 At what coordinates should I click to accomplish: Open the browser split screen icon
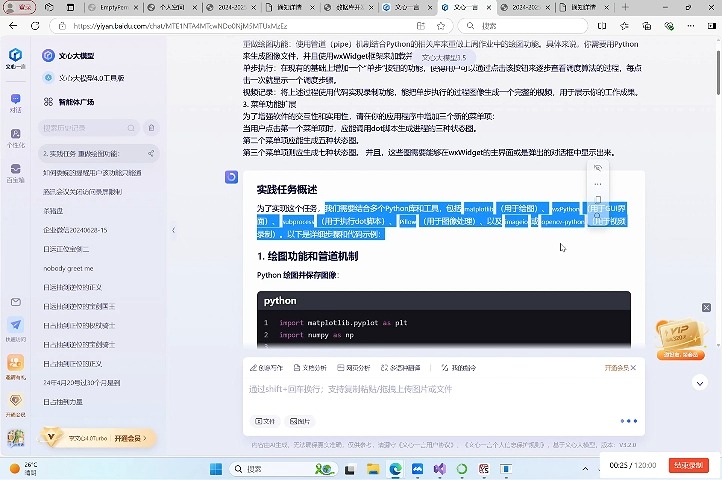pos(602,26)
